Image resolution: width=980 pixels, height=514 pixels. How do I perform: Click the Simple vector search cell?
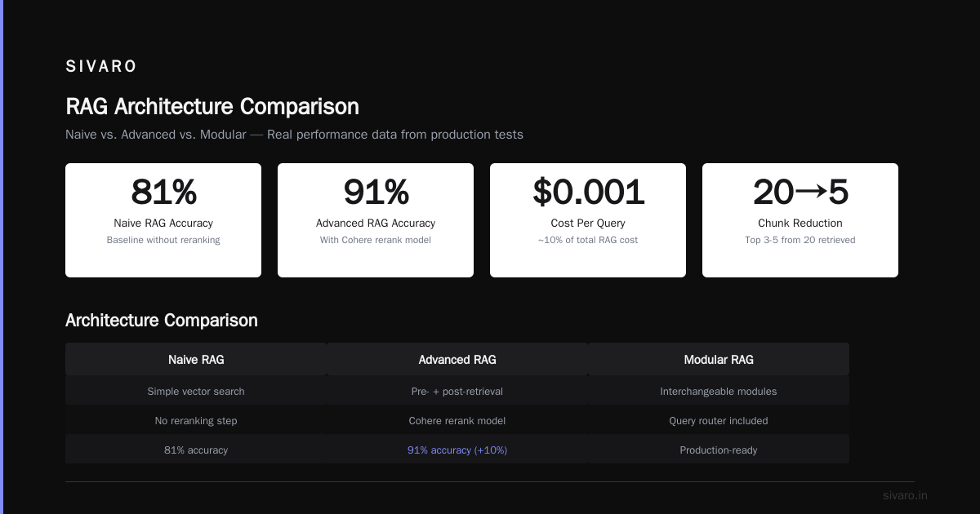coord(196,392)
